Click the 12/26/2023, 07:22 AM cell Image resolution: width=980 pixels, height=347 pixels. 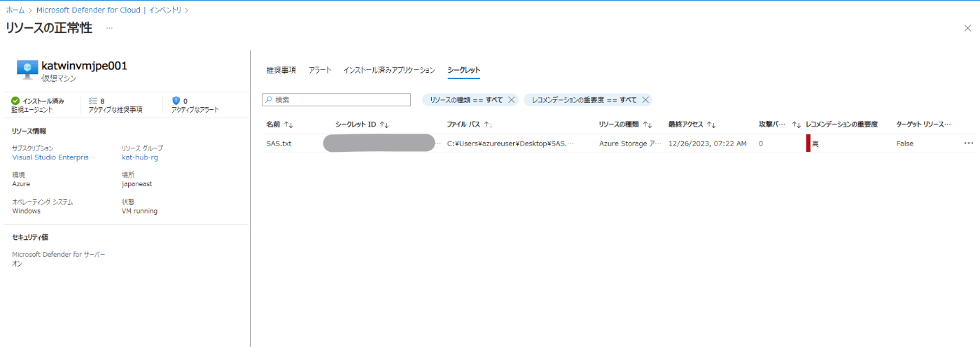(708, 143)
